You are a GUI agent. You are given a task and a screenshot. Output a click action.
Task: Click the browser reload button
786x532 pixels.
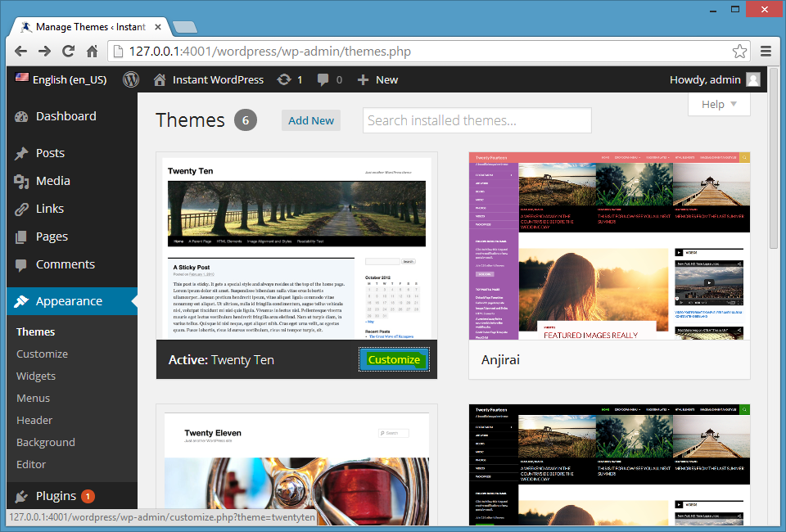coord(69,52)
